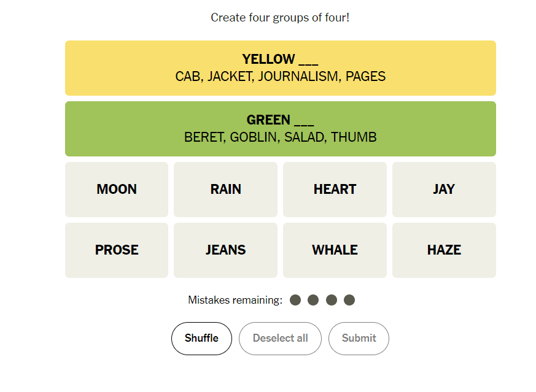Click the Shuffle button

pos(201,338)
